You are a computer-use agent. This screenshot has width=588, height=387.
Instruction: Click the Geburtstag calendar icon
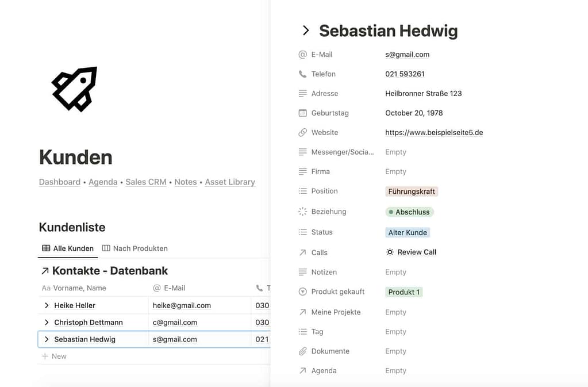(303, 113)
